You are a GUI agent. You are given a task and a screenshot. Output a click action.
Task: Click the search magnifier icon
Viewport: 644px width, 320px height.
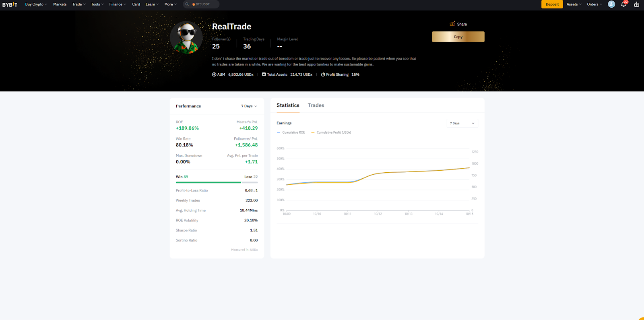187,4
